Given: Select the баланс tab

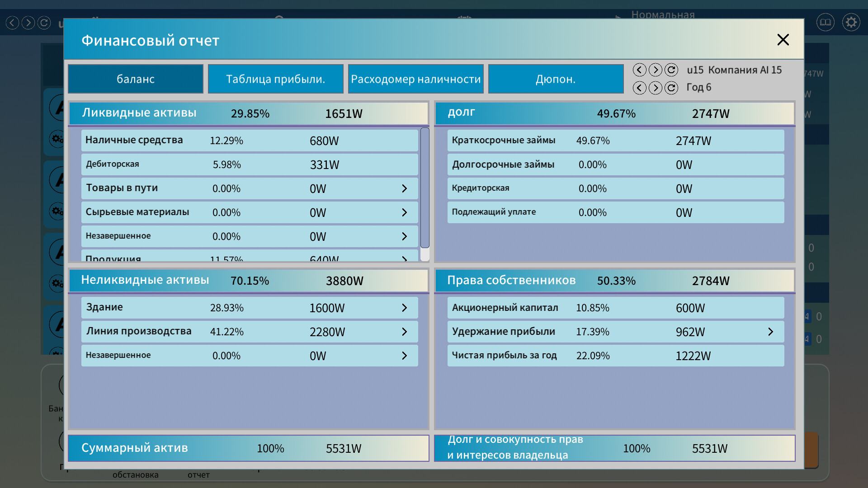Looking at the screenshot, I should [136, 79].
